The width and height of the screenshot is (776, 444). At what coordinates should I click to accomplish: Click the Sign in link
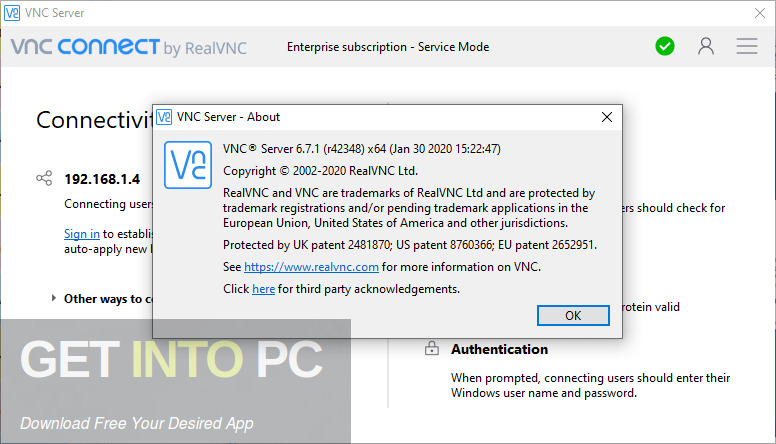point(82,234)
